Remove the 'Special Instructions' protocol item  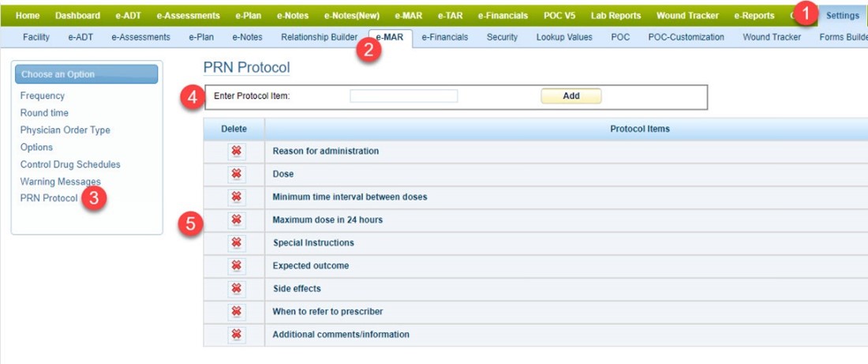click(x=236, y=242)
